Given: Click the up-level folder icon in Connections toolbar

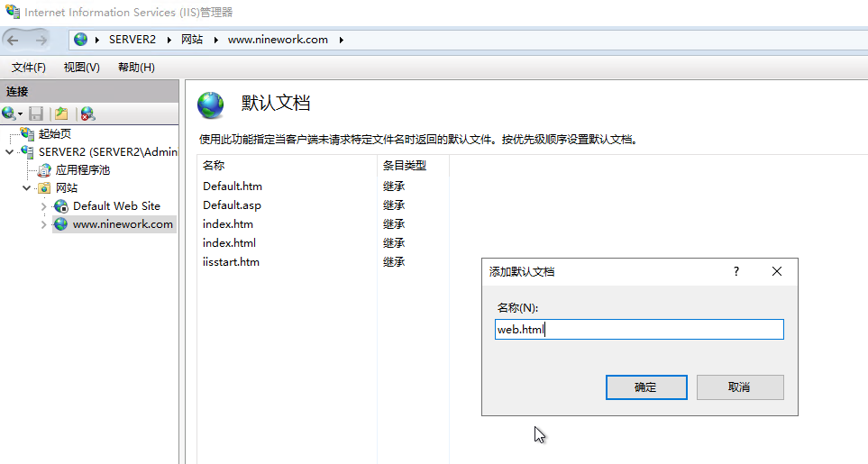Looking at the screenshot, I should point(61,114).
